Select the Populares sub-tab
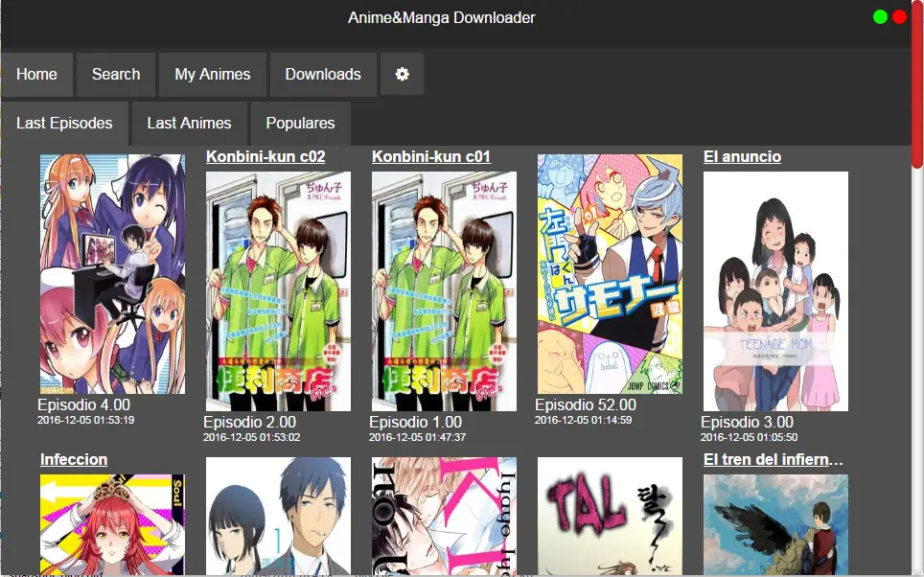The width and height of the screenshot is (924, 577). (x=301, y=124)
